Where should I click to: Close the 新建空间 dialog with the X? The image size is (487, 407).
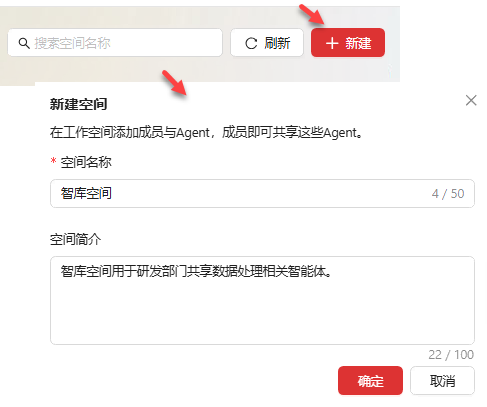[471, 100]
